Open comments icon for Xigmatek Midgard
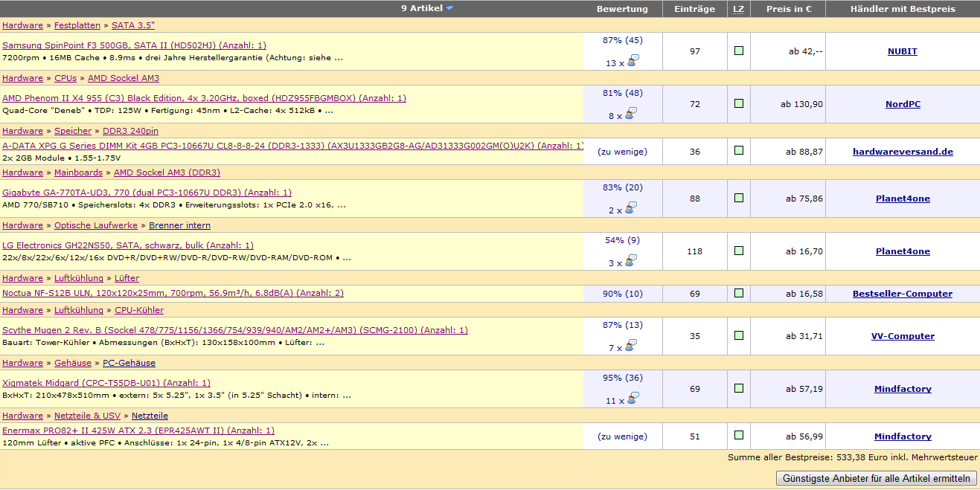This screenshot has height=490, width=980. [632, 399]
